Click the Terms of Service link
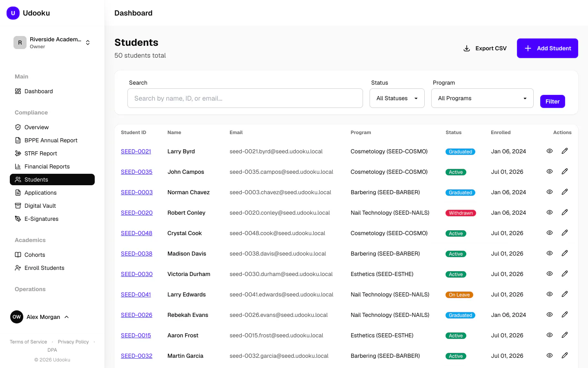 click(x=28, y=342)
